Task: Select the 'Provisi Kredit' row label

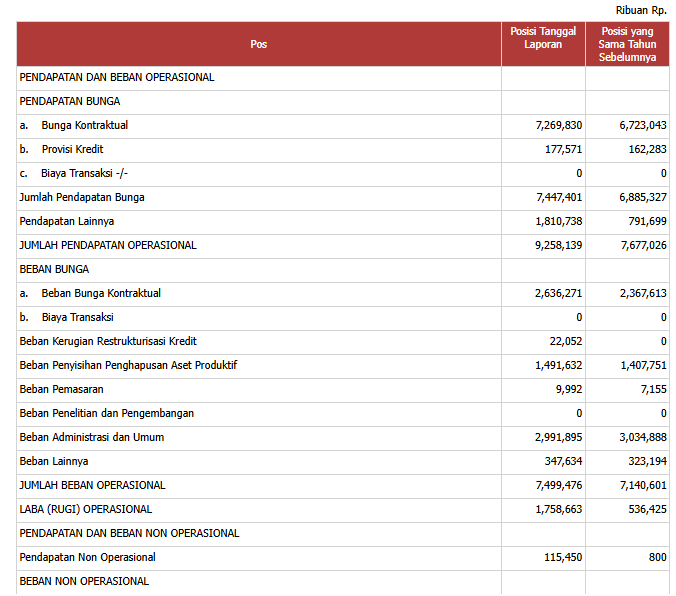Action: 72,149
